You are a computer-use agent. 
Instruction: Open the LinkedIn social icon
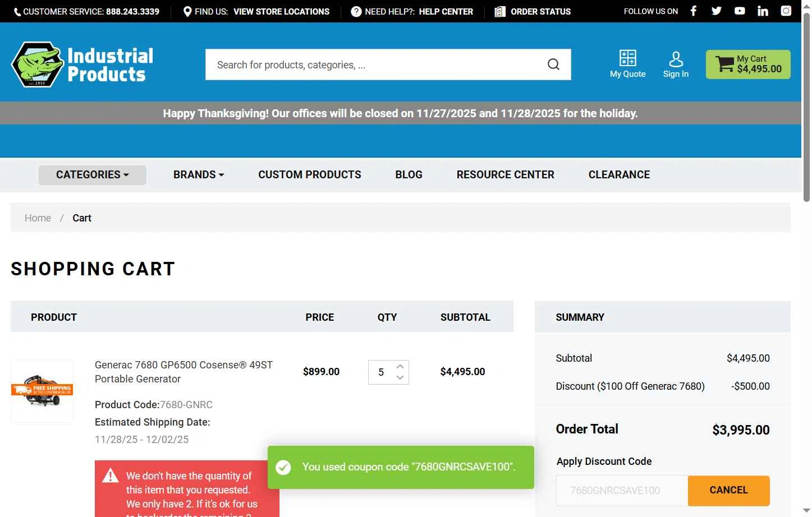point(763,11)
